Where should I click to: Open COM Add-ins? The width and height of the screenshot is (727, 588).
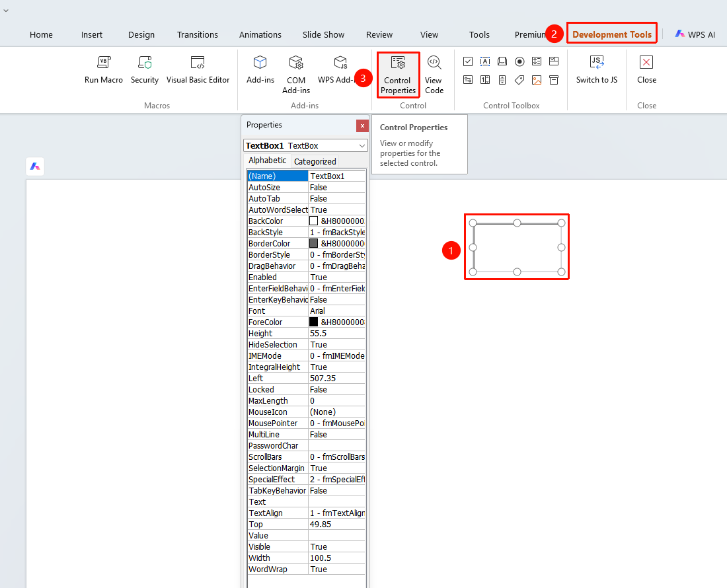pos(296,75)
